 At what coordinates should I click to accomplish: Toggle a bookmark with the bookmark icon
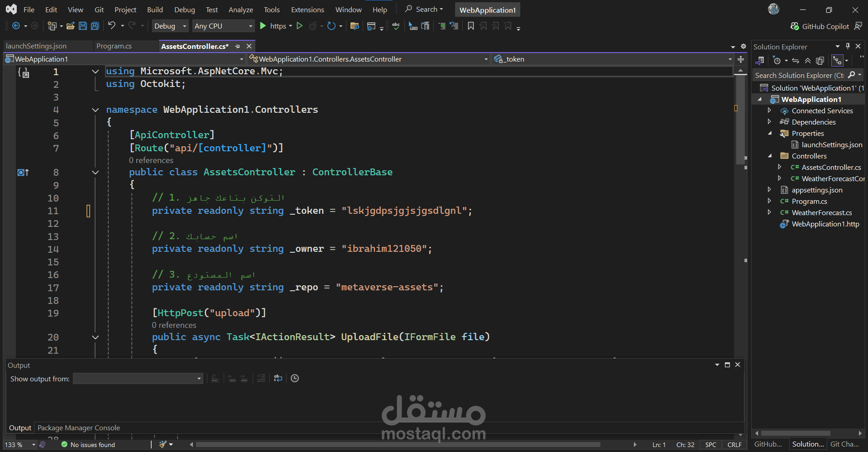pos(471,26)
